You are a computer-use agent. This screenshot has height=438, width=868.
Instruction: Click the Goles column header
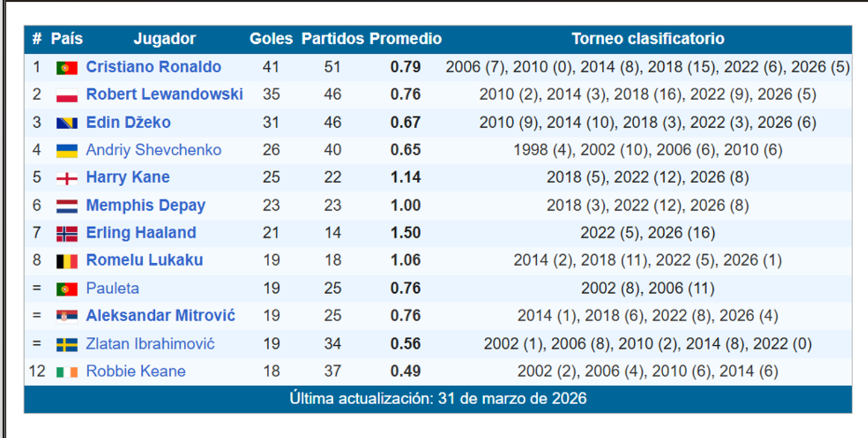tap(271, 39)
